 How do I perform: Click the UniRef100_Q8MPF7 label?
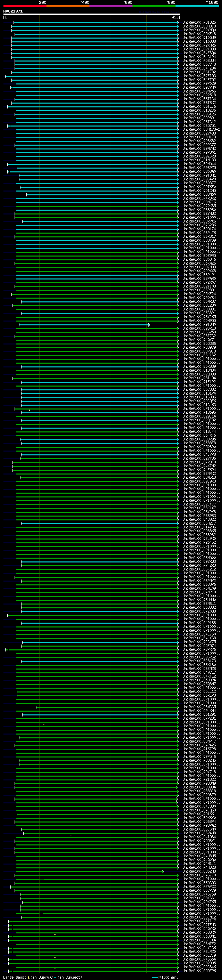click(x=199, y=742)
